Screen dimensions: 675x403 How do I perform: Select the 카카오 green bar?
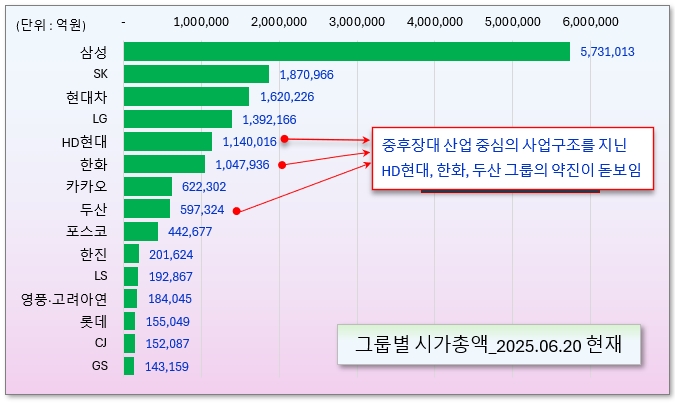click(x=148, y=186)
